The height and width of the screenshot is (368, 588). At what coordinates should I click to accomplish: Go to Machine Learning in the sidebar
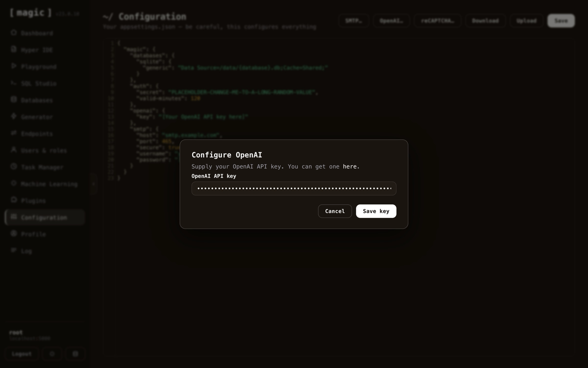45,184
